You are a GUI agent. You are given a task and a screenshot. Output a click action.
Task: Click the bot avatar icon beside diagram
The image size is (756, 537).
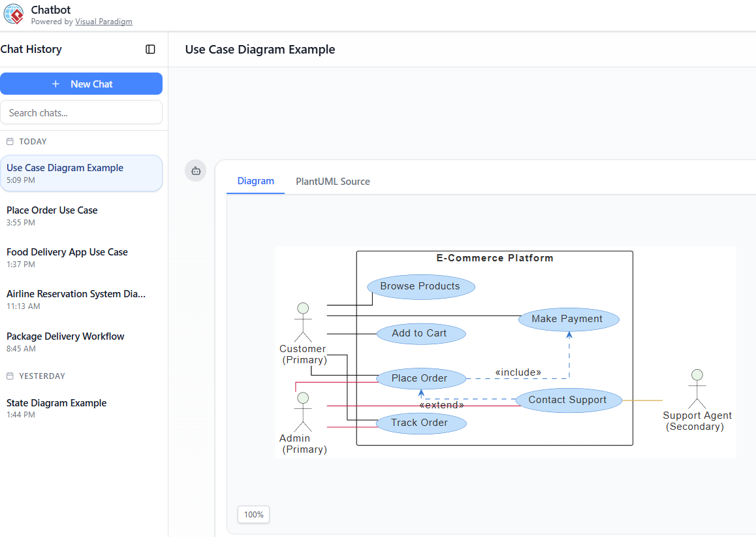pyautogui.click(x=196, y=171)
